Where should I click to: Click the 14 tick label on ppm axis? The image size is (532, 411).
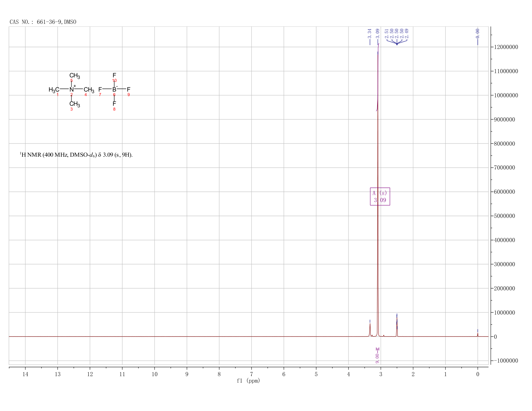pyautogui.click(x=25, y=374)
